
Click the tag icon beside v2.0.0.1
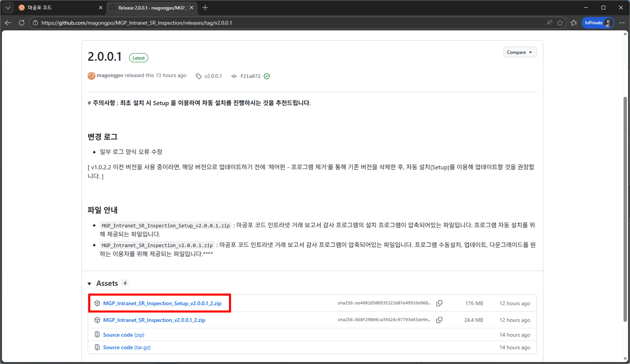coord(199,76)
